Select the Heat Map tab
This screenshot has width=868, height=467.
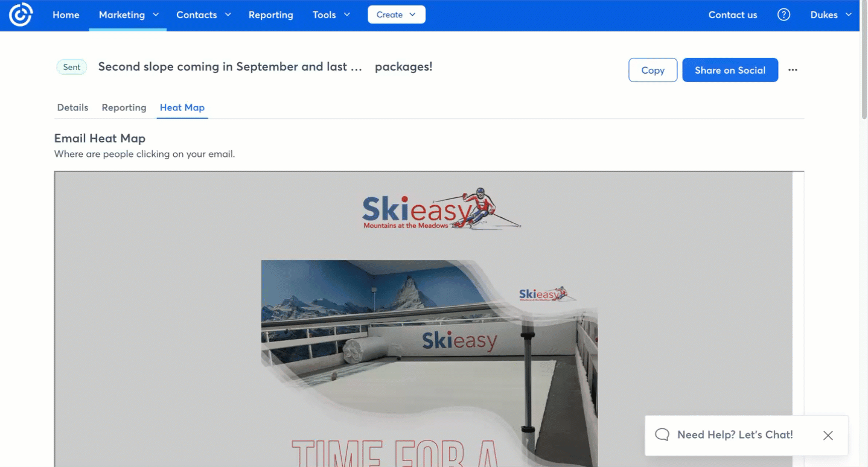(x=182, y=107)
